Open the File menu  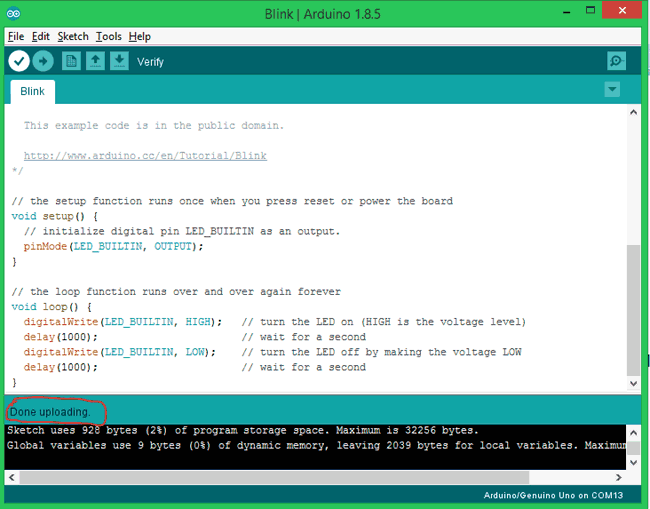(x=16, y=36)
